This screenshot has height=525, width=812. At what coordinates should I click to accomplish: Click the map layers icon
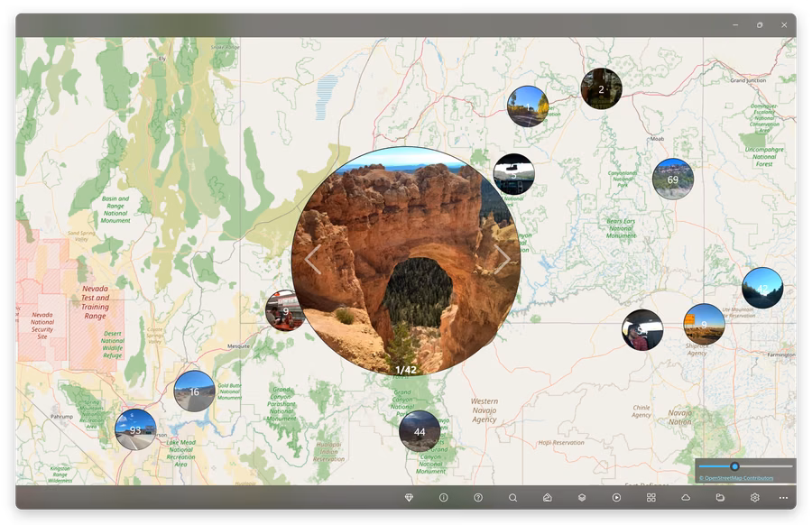pyautogui.click(x=582, y=498)
